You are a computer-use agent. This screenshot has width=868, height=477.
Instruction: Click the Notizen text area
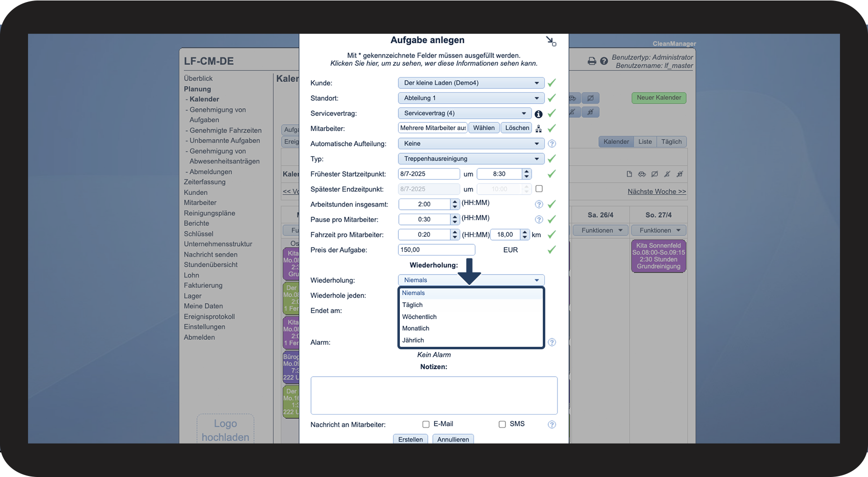[x=434, y=395]
